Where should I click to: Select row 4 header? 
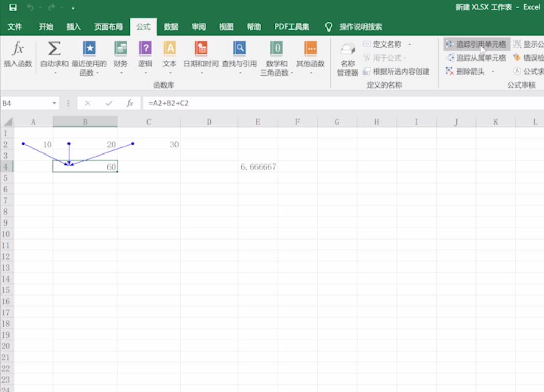[7, 167]
